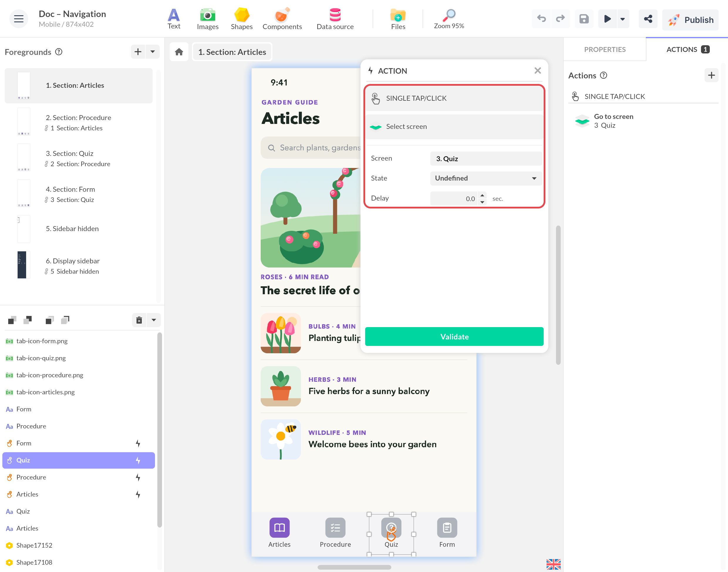Select the Text tool
The image size is (728, 572).
click(174, 19)
